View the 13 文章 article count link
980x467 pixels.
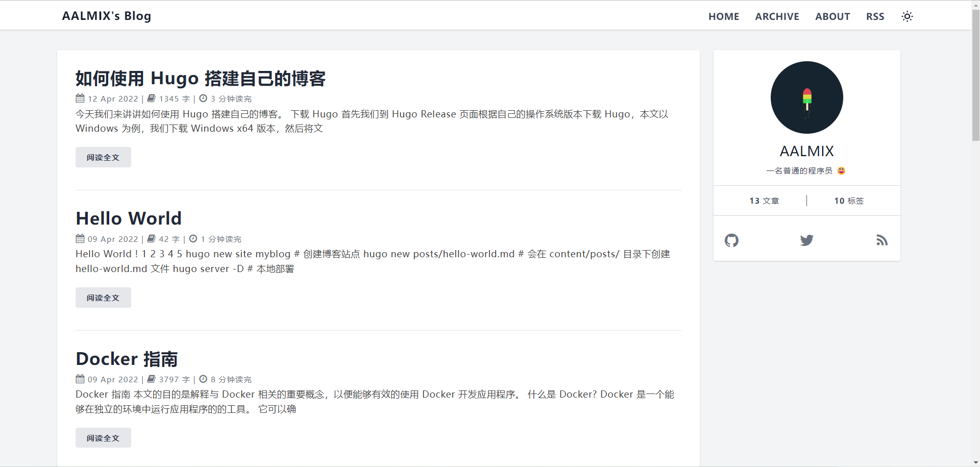(764, 201)
